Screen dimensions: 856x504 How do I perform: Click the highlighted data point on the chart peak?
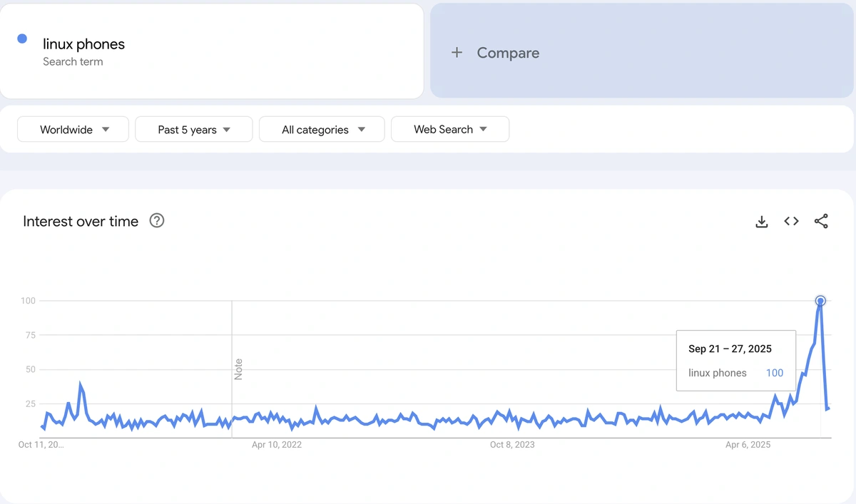[820, 300]
